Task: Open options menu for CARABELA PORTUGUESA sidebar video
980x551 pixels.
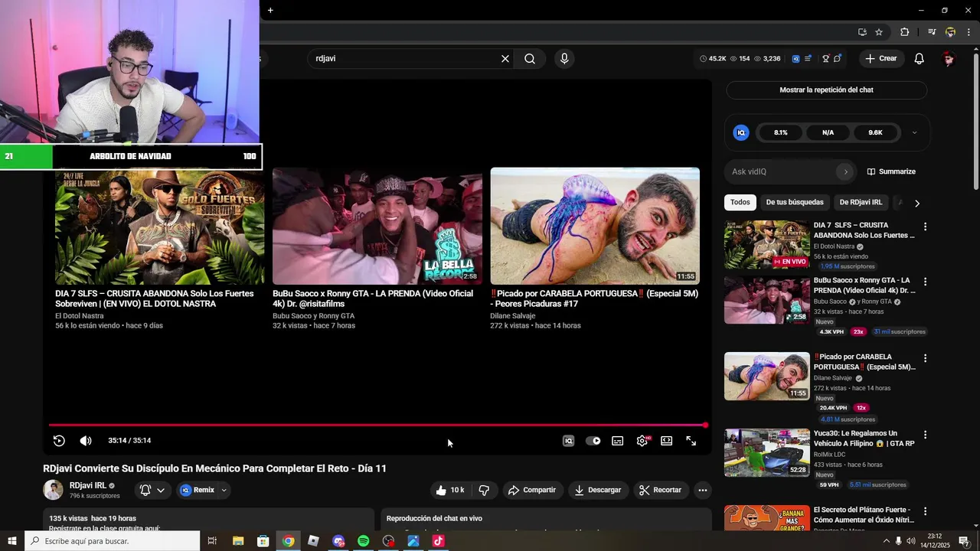Action: pyautogui.click(x=925, y=359)
